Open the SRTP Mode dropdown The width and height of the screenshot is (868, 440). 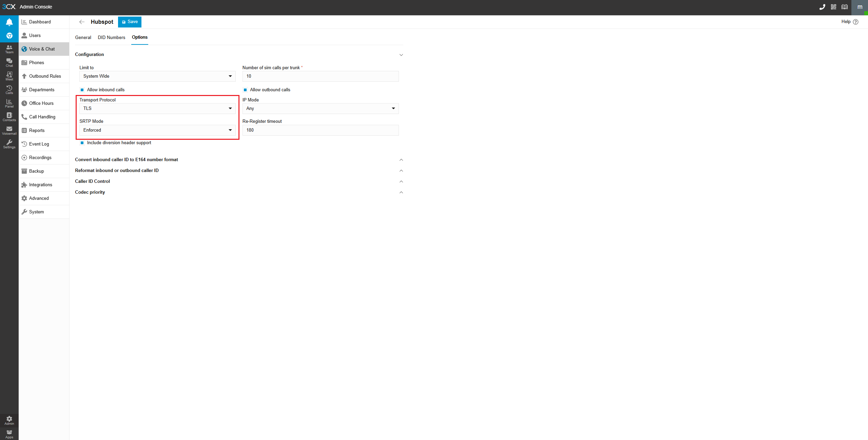click(157, 130)
